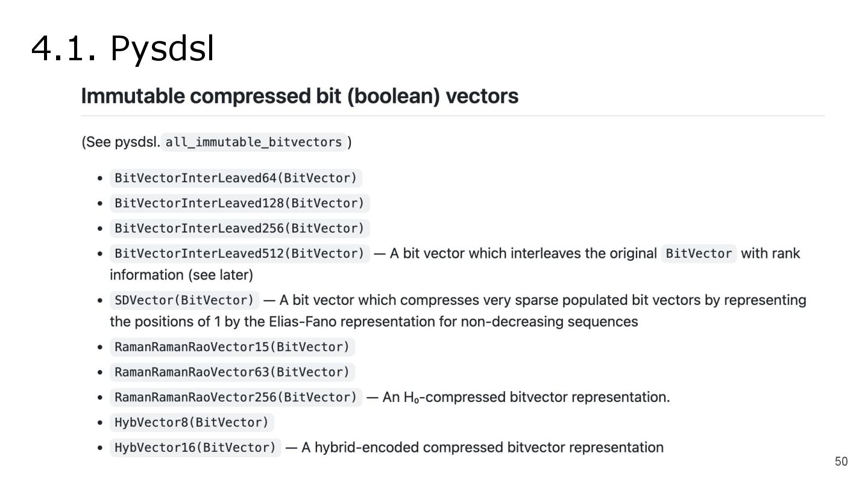This screenshot has width=868, height=488.
Task: Select the "Immutable compressed bit (boolean) vectors" heading
Action: 300,96
